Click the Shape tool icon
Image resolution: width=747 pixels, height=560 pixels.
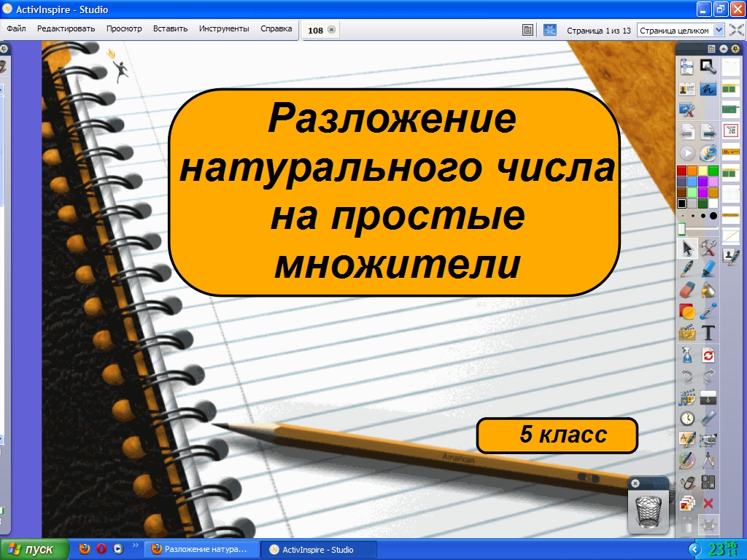686,312
